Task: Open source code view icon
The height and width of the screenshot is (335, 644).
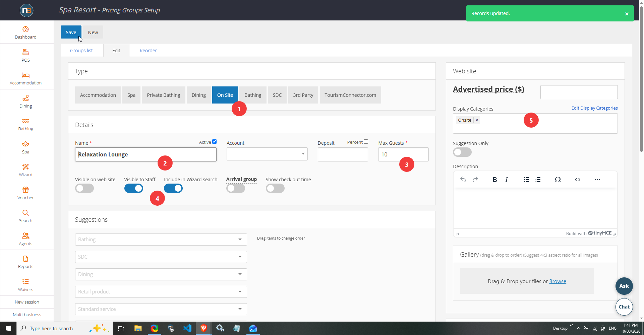Action: (577, 180)
